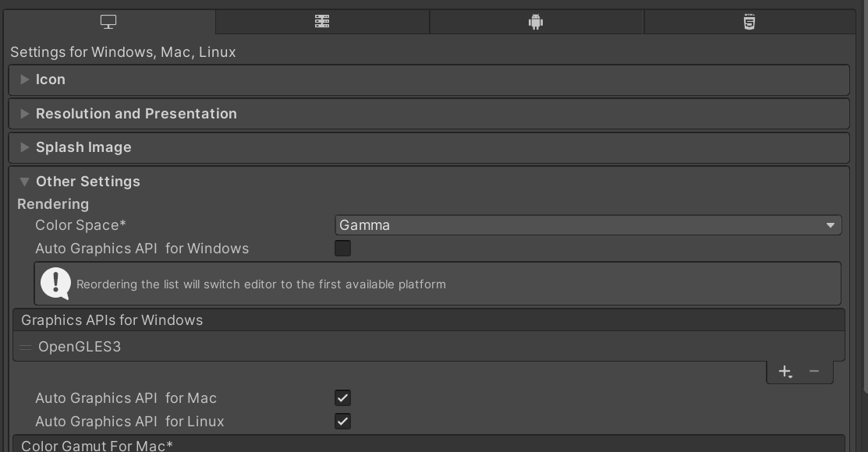Viewport: 868px width, 452px height.
Task: Select the desktop monitor platform tab
Action: tap(108, 22)
